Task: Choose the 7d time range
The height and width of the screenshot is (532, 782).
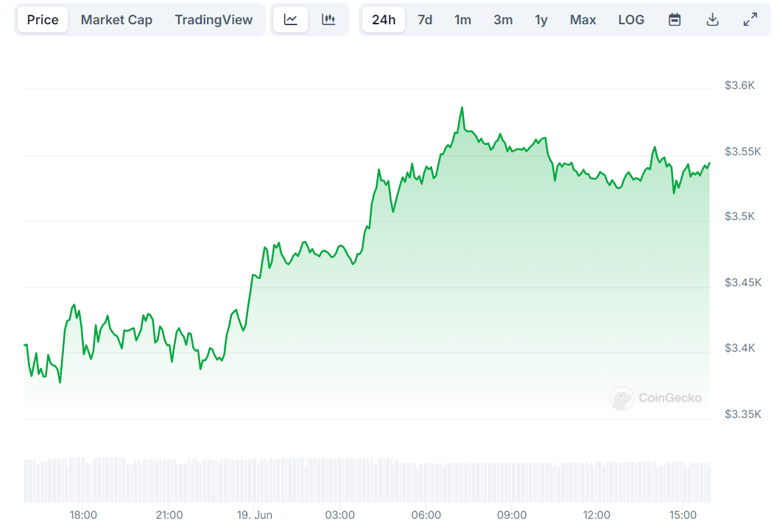Action: [x=425, y=20]
